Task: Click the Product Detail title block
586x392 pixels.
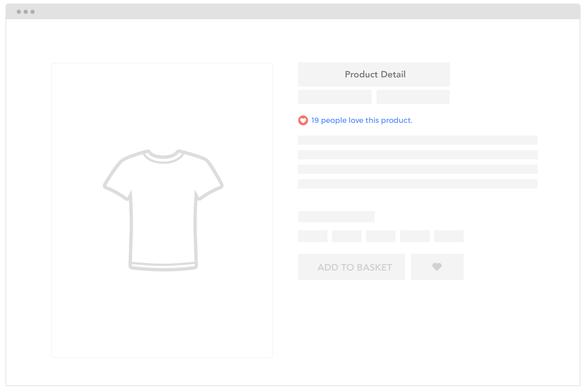Action: pos(374,74)
